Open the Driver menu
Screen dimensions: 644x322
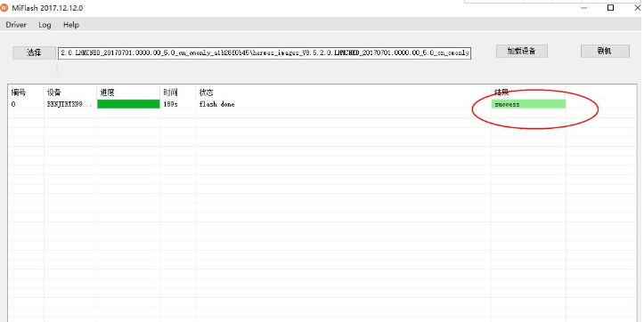[16, 25]
